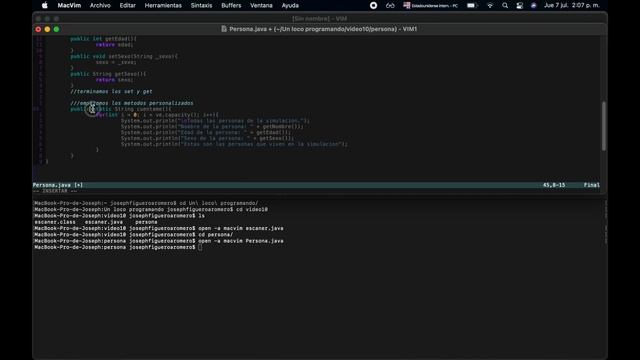
Task: Open the Archivo menu
Action: (x=100, y=5)
